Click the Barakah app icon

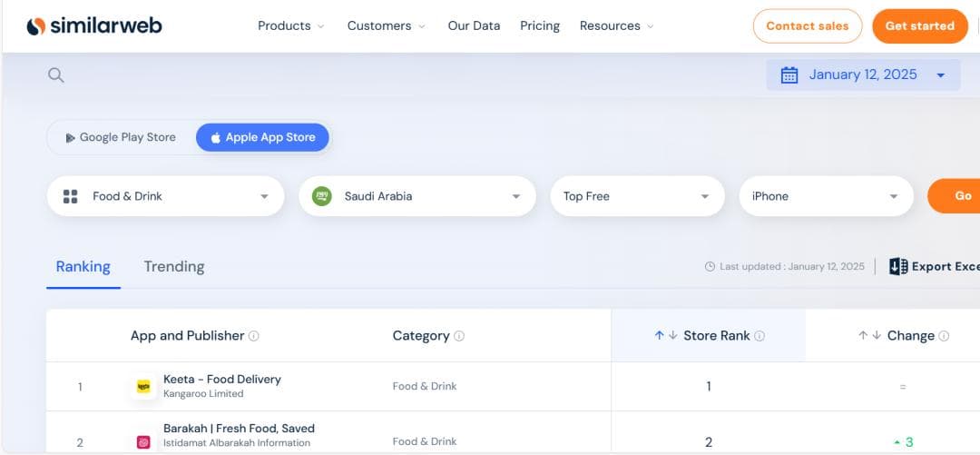143,442
